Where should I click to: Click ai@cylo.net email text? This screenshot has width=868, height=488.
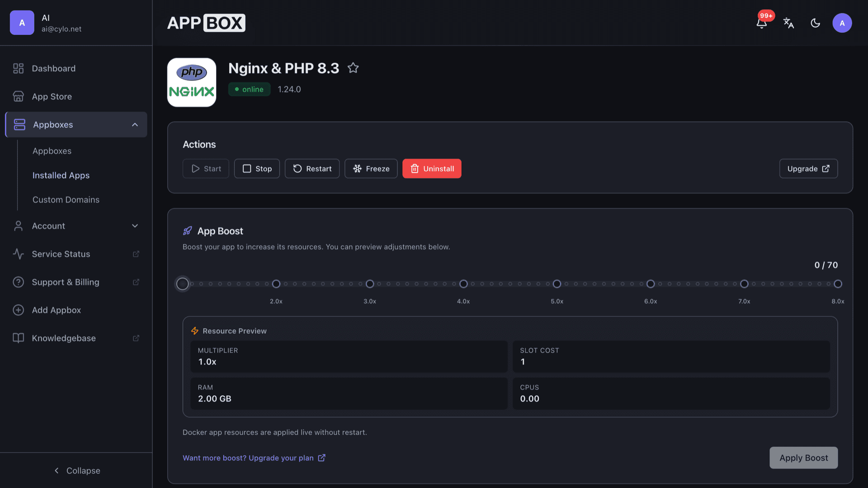pos(61,29)
